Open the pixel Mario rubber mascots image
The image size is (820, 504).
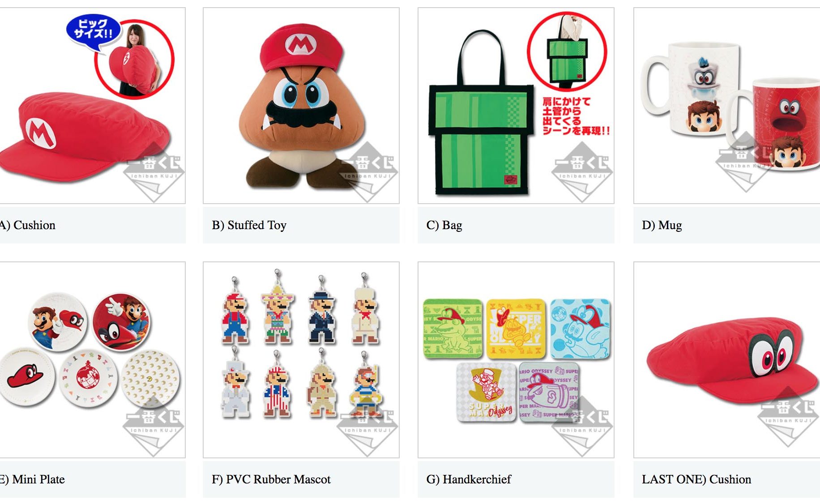[x=301, y=360]
